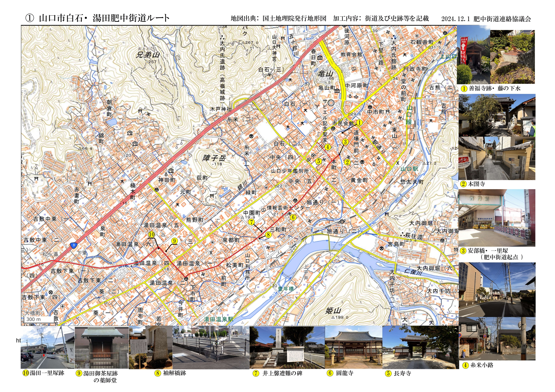The width and height of the screenshot is (555, 392).
Task: Click map marker 10 in 湯田温泉
Action: click(x=152, y=234)
